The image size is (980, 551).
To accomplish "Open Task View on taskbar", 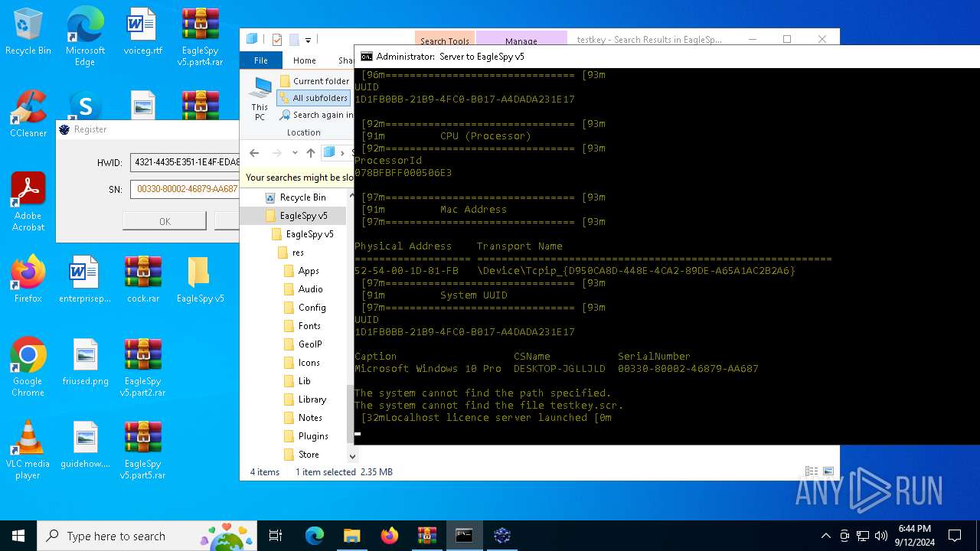I will click(x=276, y=536).
